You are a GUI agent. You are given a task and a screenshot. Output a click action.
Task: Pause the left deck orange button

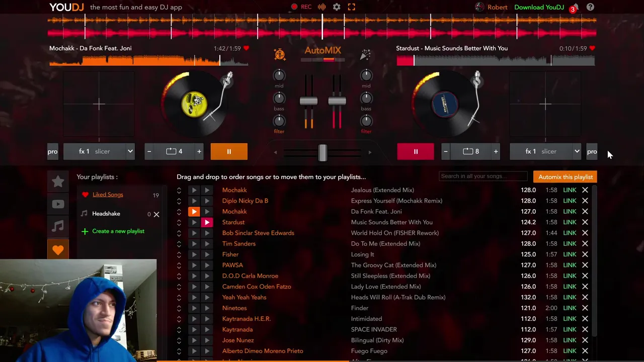229,151
